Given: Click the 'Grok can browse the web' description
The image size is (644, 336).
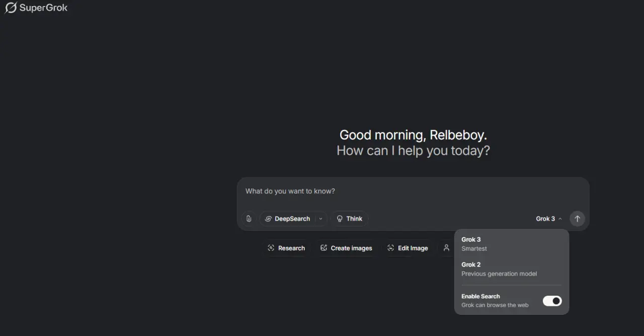Looking at the screenshot, I should pos(495,305).
